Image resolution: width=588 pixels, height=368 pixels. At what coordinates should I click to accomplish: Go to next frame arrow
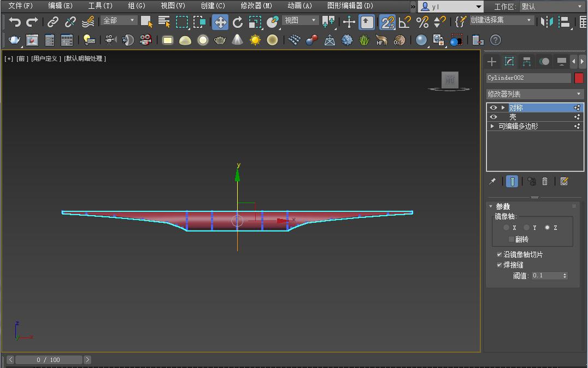tap(87, 360)
